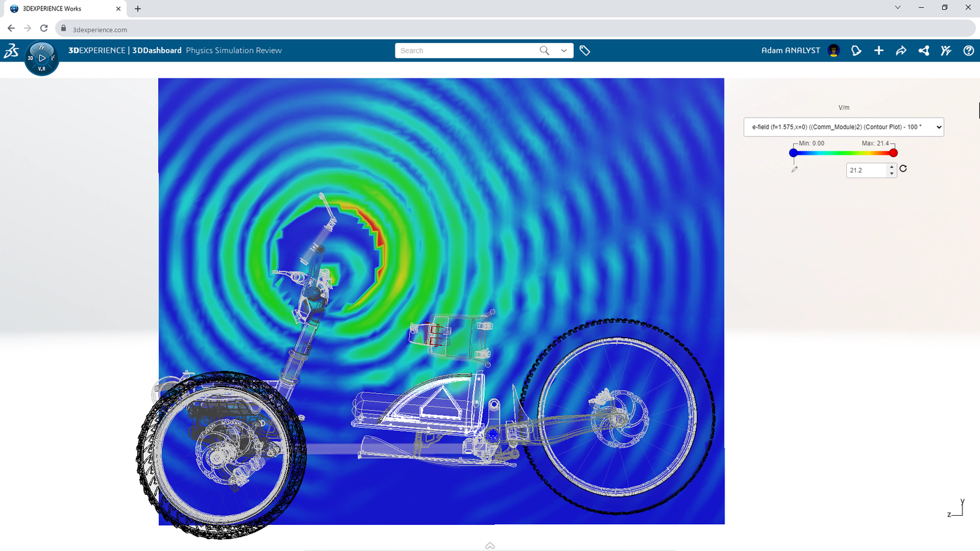Open the e-field contour plot result dropdown

(x=843, y=127)
